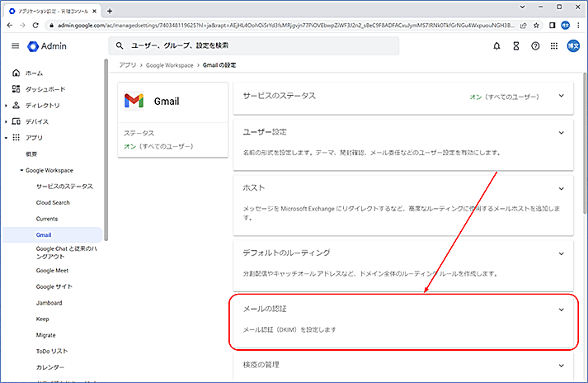588x383 pixels.
Task: Open Google サイト in sidebar
Action: 54,286
